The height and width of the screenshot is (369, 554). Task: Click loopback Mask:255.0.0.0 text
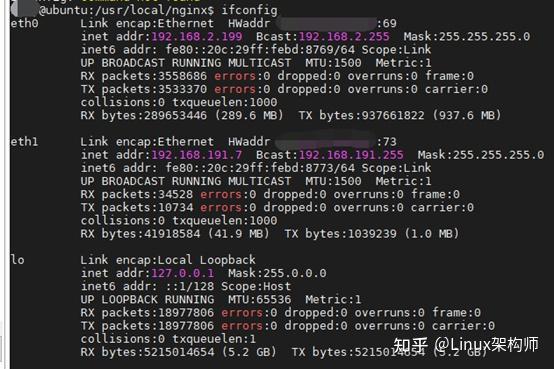(277, 273)
